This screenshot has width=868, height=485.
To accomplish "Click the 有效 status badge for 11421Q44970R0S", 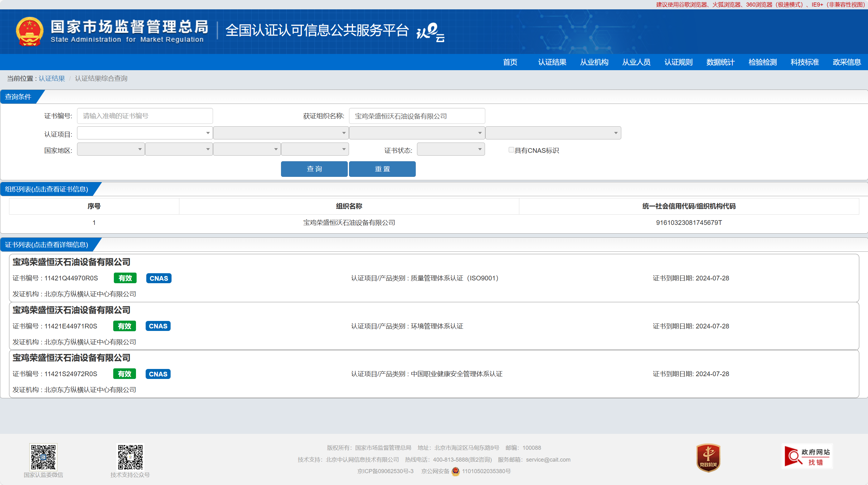I will coord(125,278).
